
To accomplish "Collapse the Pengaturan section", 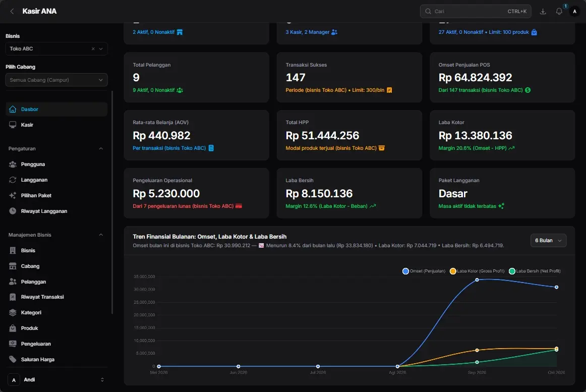I will pos(101,148).
